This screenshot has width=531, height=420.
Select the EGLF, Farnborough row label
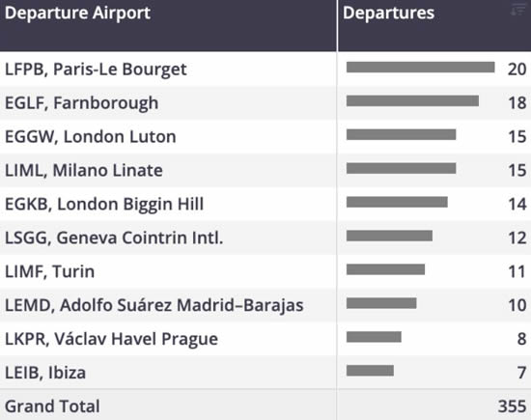[82, 103]
